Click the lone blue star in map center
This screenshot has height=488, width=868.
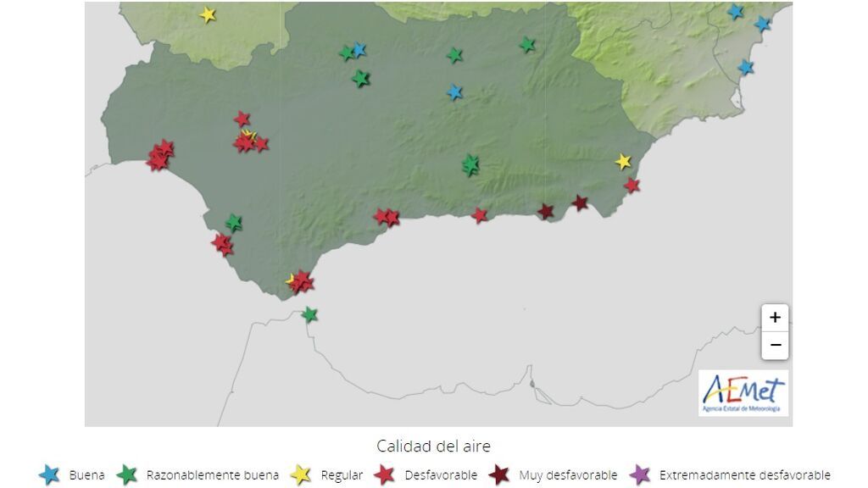tap(455, 91)
